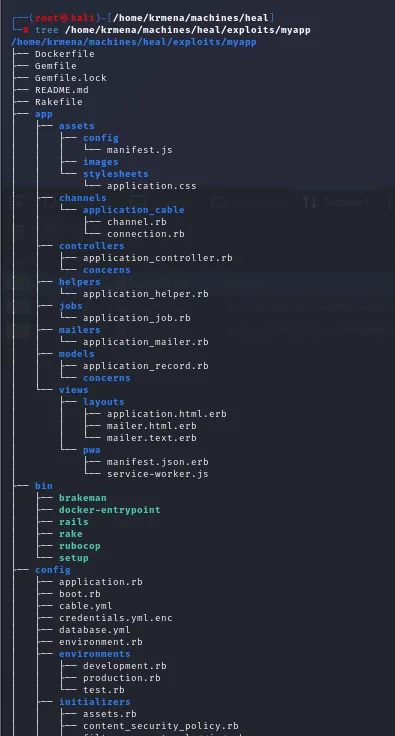This screenshot has height=736, width=395.
Task: Click the Gemfile.lock entry
Action: tap(71, 78)
